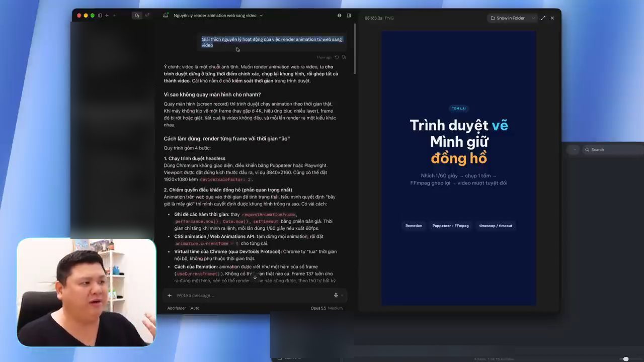The width and height of the screenshot is (644, 362).
Task: Click heading Cách làm đúng: render từng frame
Action: pos(226,139)
